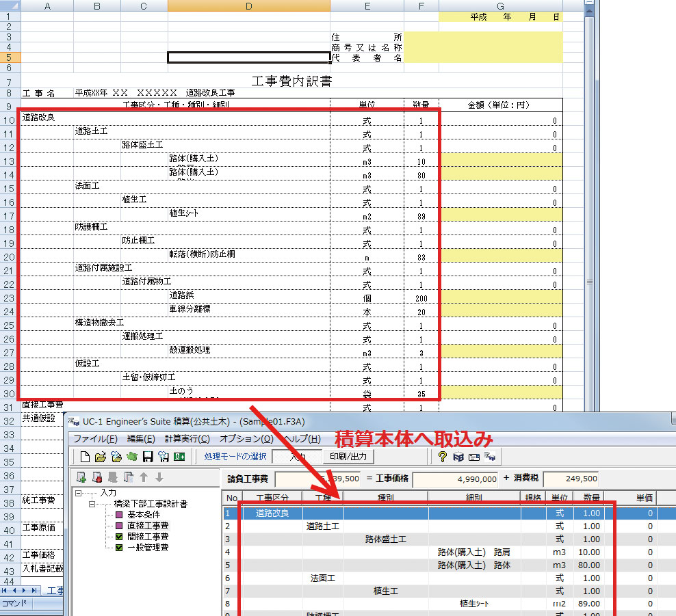Click 法面工 cell in UC-1 table row 6
Image resolution: width=676 pixels, height=616 pixels.
tap(323, 578)
